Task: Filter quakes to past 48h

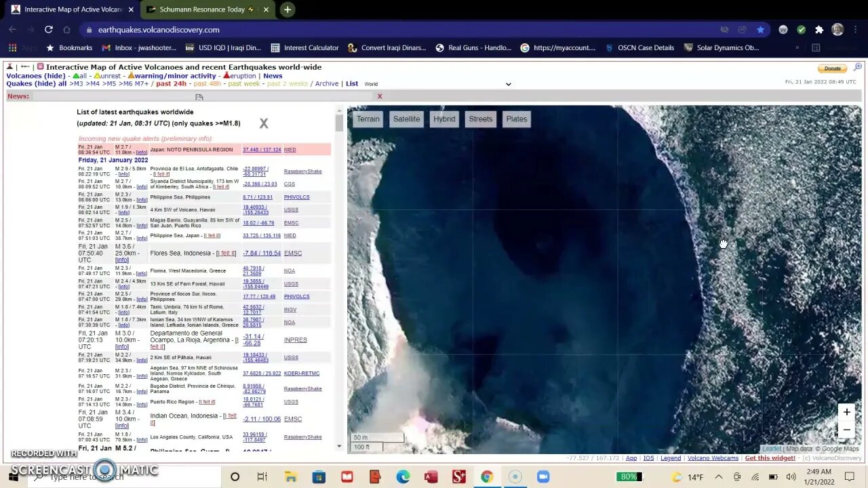Action: 207,84
